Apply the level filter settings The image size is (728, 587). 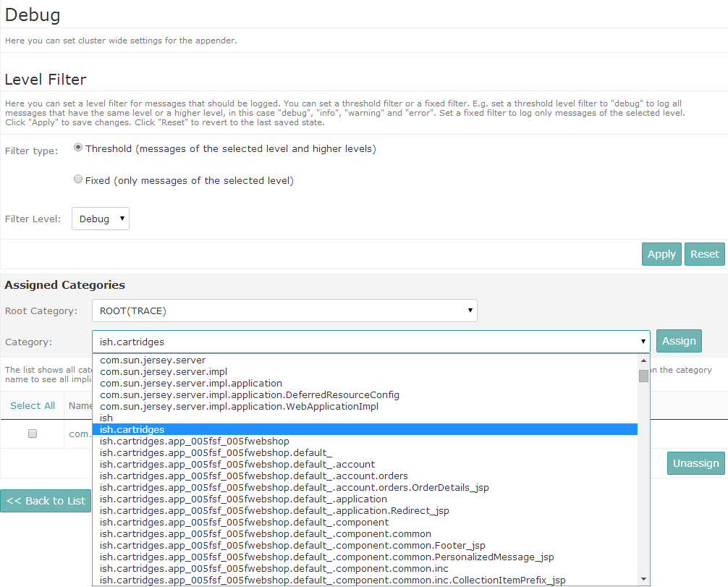[661, 254]
